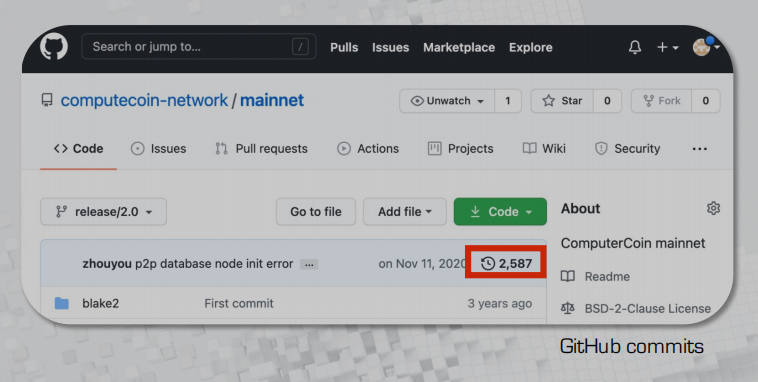758x382 pixels.
Task: Focus the 'Search or jump to...' field
Action: [199, 47]
